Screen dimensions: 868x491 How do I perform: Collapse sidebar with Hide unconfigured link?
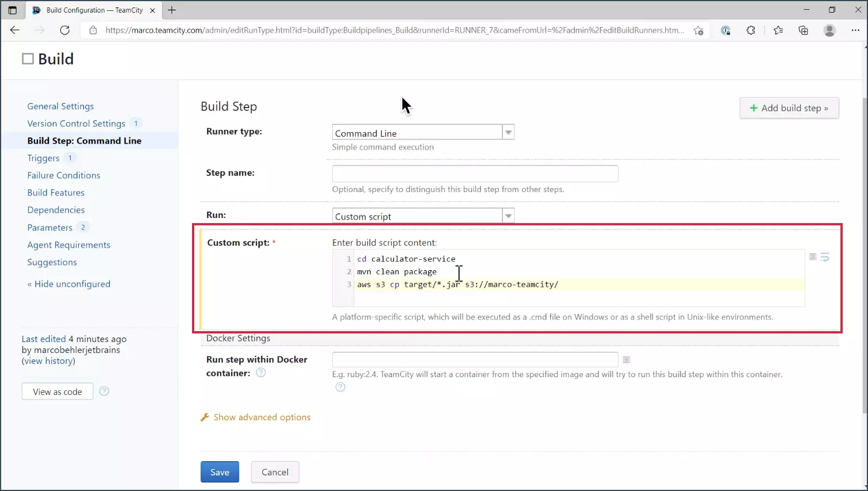[x=69, y=284]
